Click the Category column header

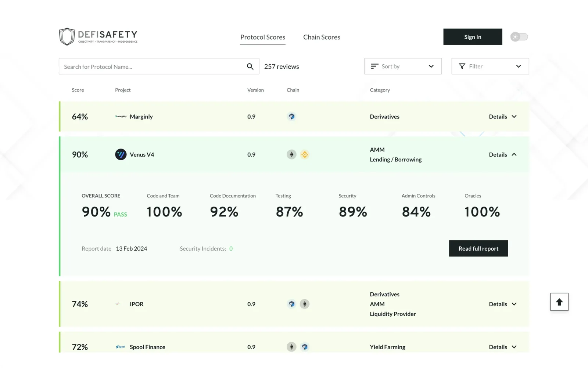[x=380, y=90]
